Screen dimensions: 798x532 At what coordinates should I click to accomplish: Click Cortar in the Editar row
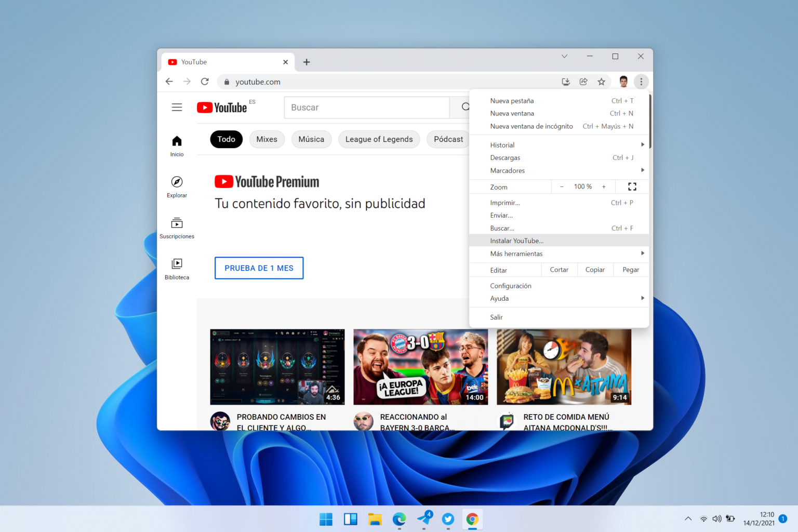[559, 270]
